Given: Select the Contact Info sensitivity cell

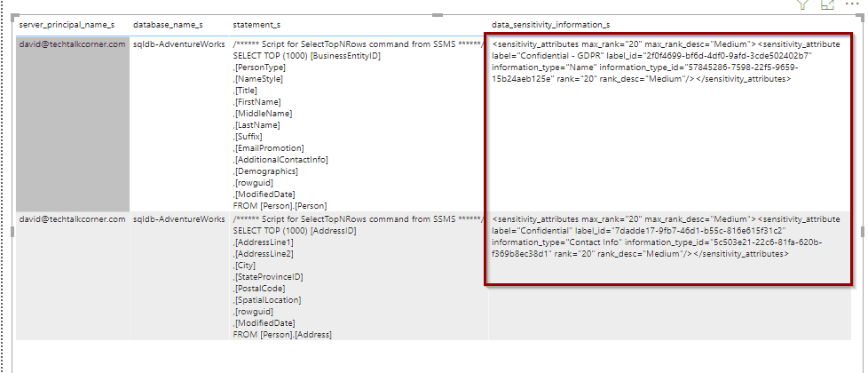Looking at the screenshot, I should (669, 275).
